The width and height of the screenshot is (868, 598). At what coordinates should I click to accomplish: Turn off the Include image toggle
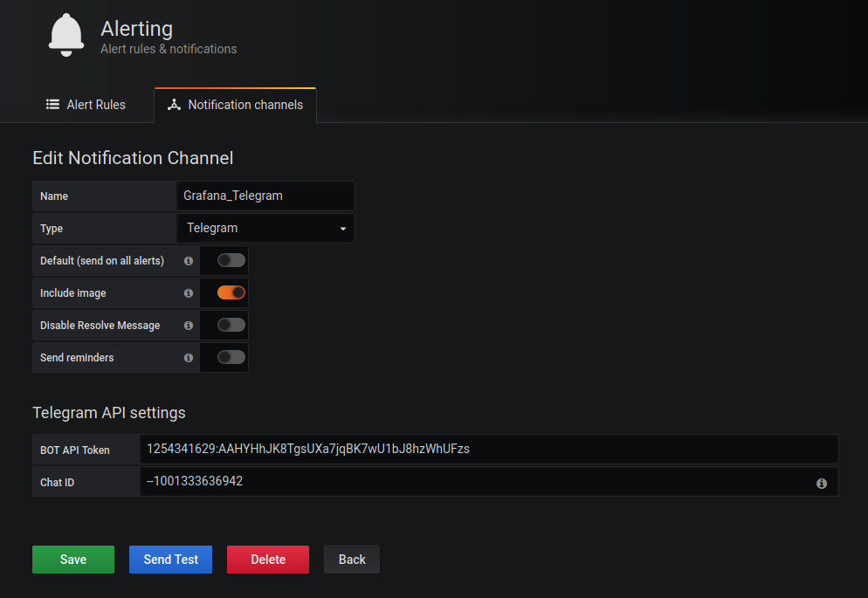(x=231, y=292)
